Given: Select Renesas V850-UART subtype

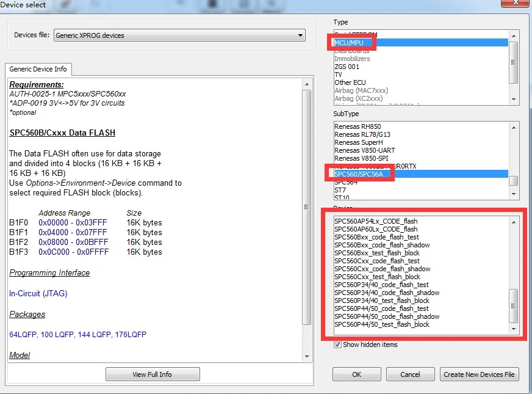Looking at the screenshot, I should click(x=421, y=150).
